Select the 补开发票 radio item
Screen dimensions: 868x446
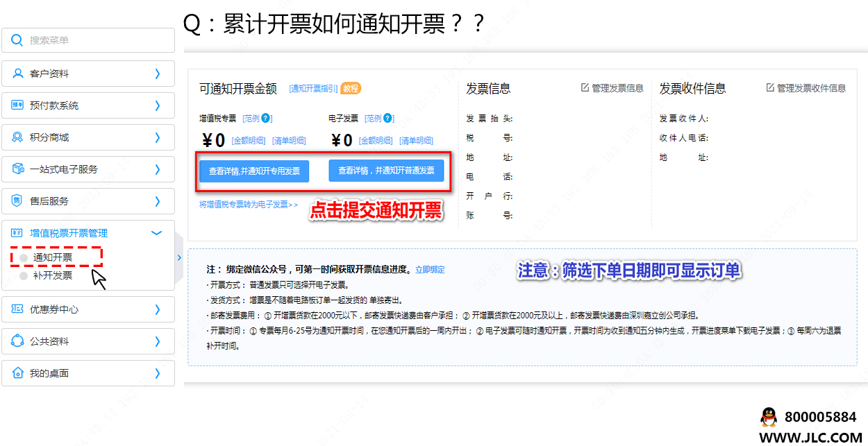(x=24, y=275)
